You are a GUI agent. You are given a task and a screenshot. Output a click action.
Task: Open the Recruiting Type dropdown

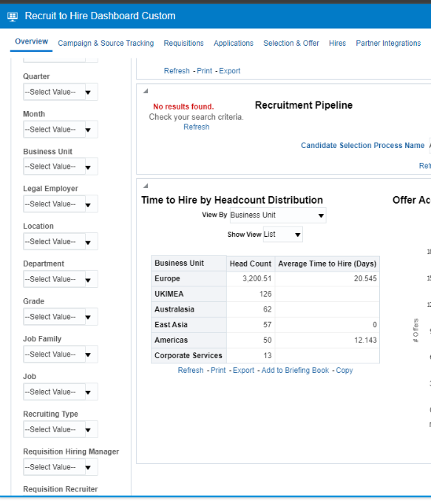(x=61, y=430)
